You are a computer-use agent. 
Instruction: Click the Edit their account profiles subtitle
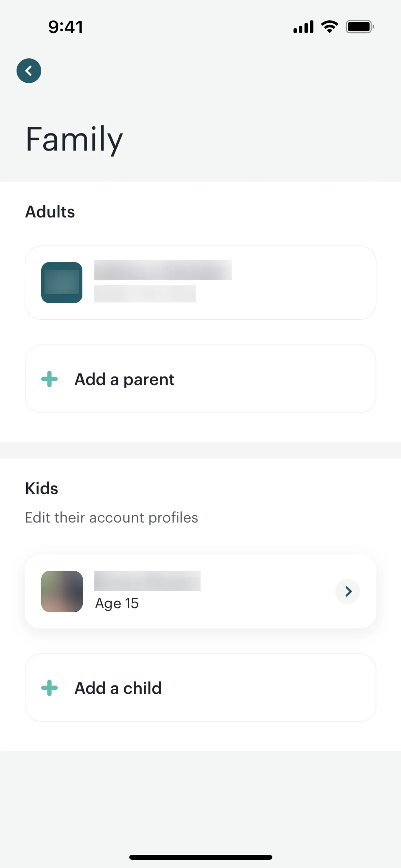[112, 518]
